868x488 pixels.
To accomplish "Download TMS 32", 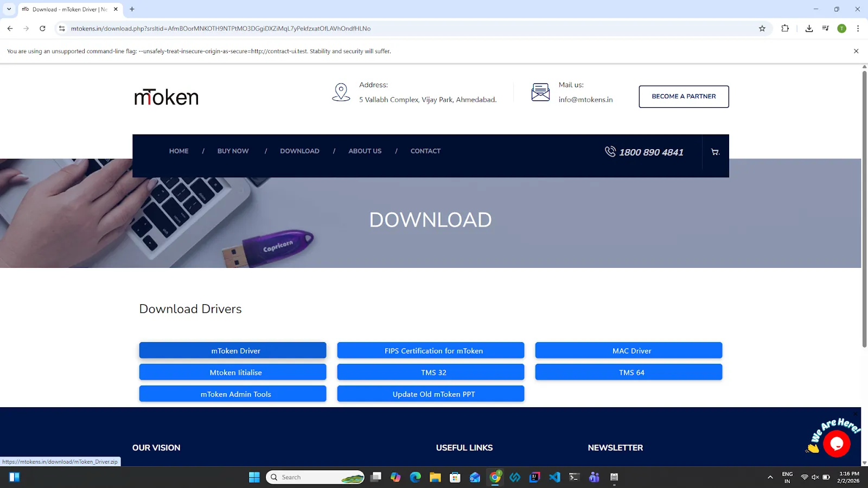I will (x=431, y=373).
